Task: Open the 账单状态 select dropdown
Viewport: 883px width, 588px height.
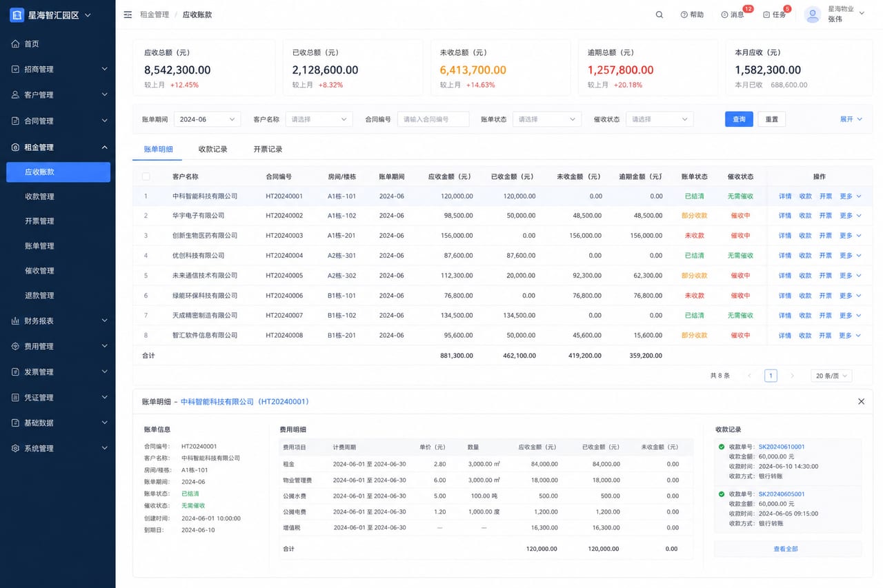Action: 546,119
